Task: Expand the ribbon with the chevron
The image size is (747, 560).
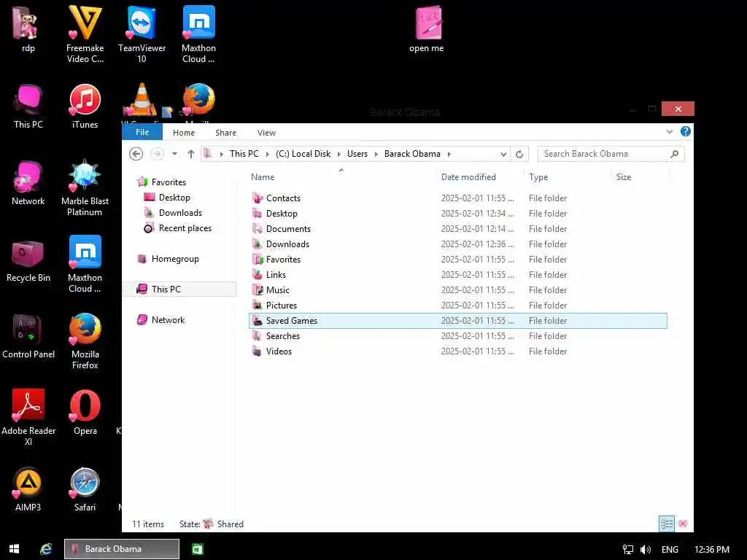Action: click(670, 132)
